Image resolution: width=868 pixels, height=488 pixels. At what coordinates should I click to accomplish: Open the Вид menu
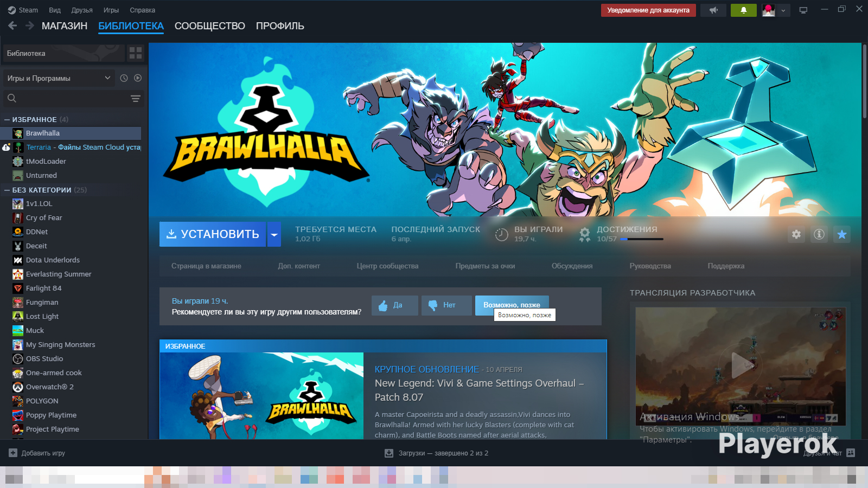(x=55, y=10)
